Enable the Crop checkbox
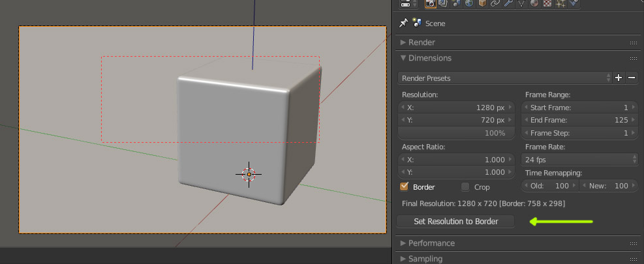 coord(465,187)
